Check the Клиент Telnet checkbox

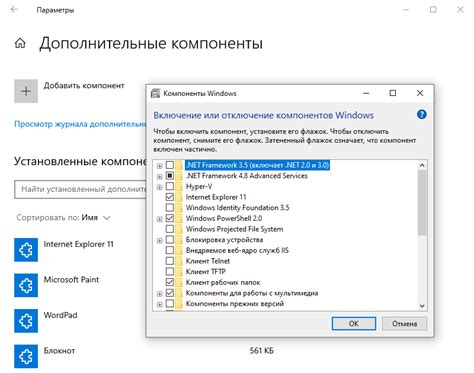170,261
